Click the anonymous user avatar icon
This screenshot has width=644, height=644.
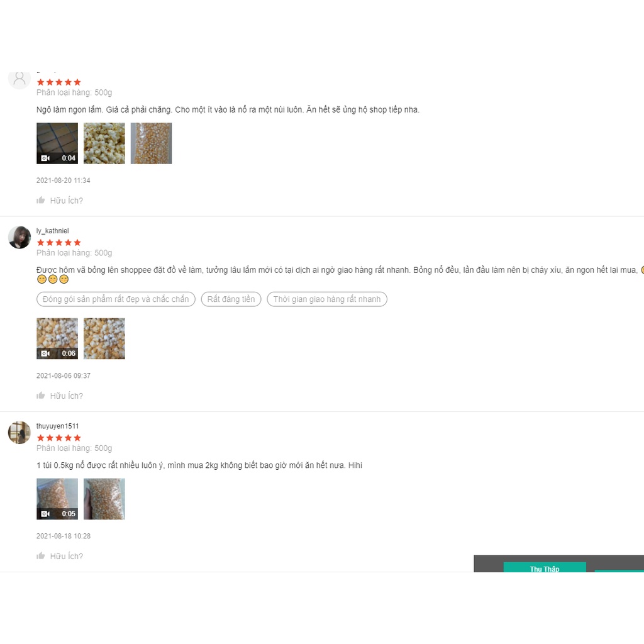[19, 80]
